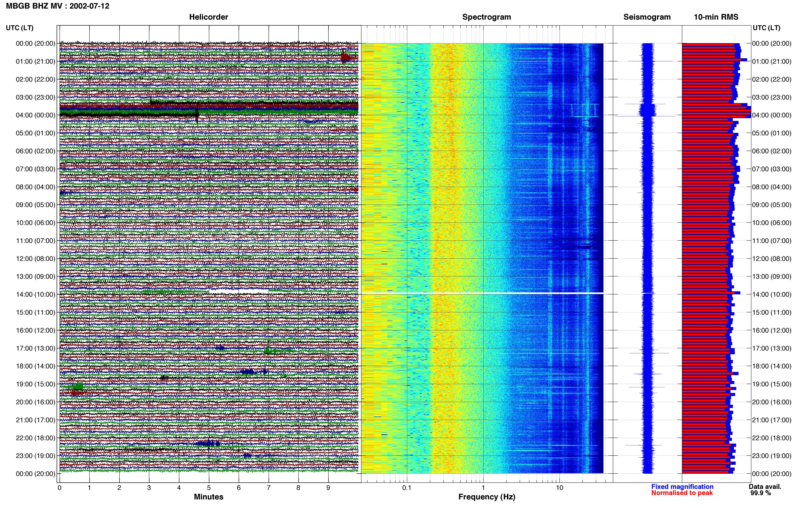Click the 99.9 % data availability value
The width and height of the screenshot is (812, 508).
coord(761,493)
